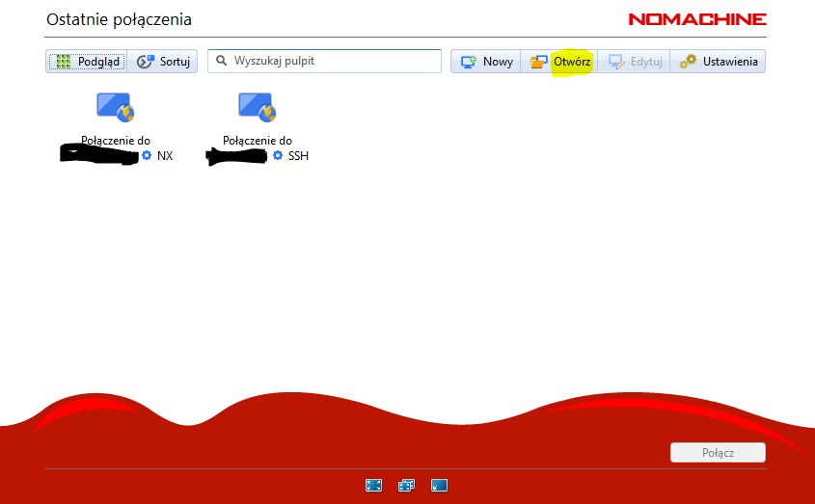Image resolution: width=815 pixels, height=504 pixels.
Task: Select the NX connection monitor icon
Action: point(115,107)
